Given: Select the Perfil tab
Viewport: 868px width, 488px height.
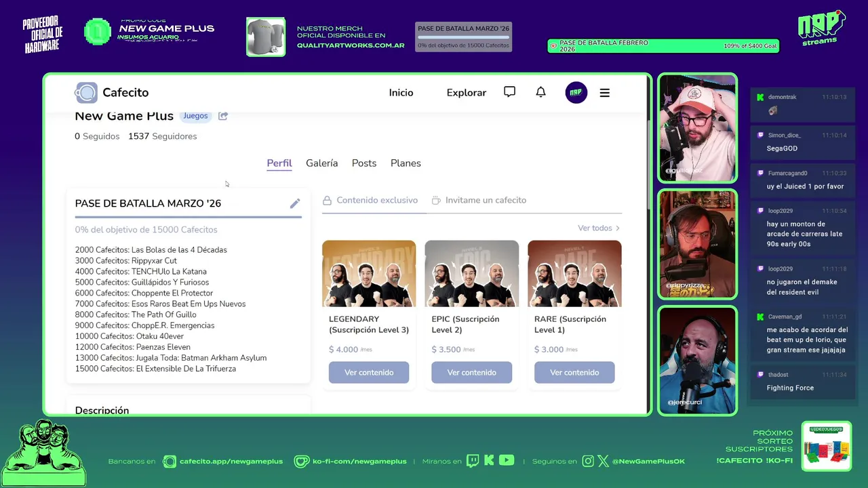Looking at the screenshot, I should point(279,163).
